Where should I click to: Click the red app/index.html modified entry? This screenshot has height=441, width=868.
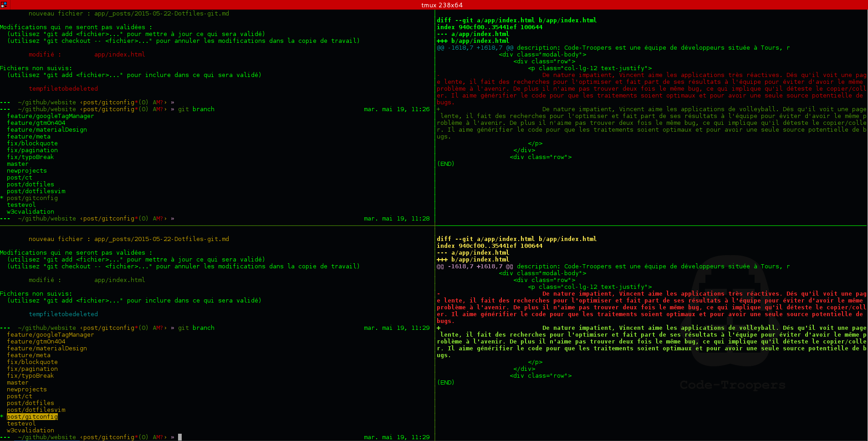119,55
